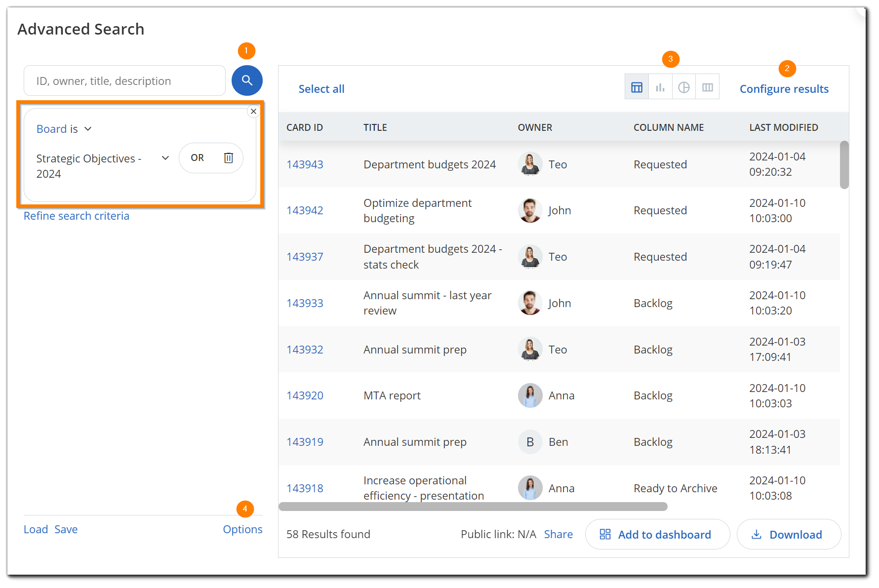Switch to the board column view

click(x=707, y=86)
